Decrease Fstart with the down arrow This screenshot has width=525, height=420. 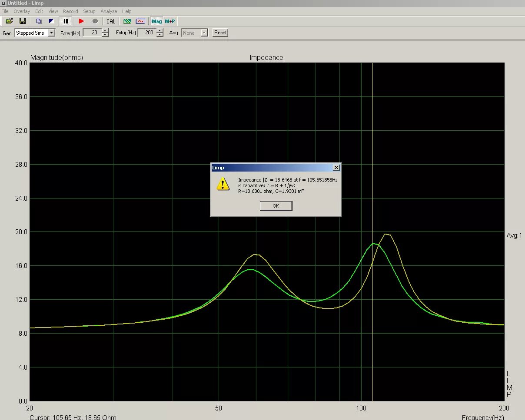[105, 35]
